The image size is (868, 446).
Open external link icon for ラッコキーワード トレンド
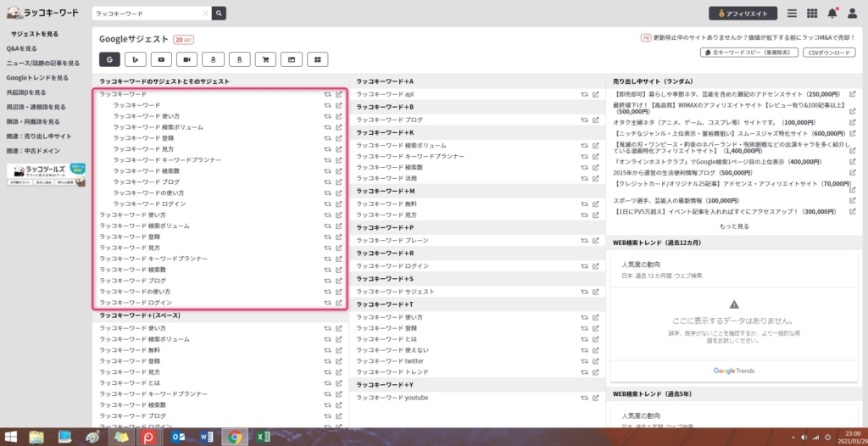pos(596,371)
